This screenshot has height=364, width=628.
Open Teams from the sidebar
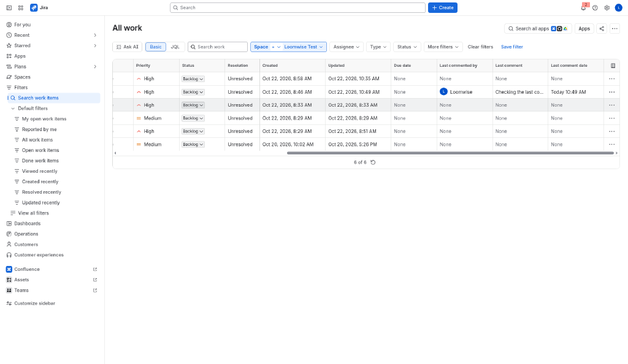52,290
